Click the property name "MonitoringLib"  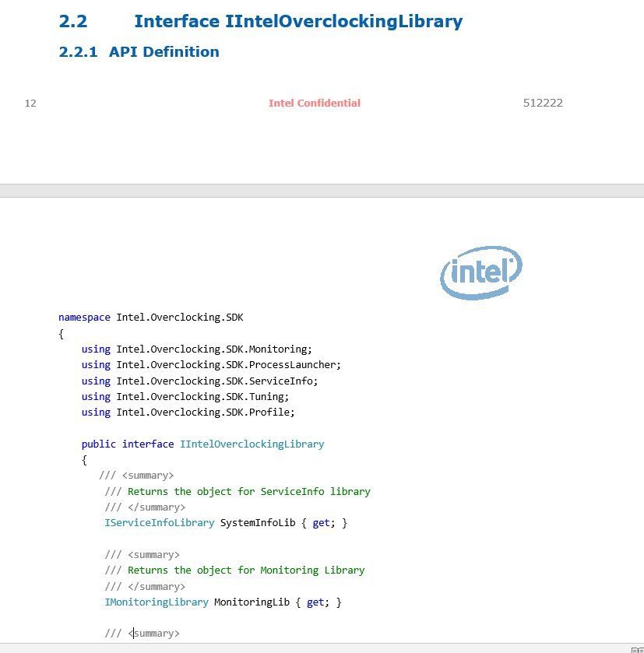click(252, 602)
